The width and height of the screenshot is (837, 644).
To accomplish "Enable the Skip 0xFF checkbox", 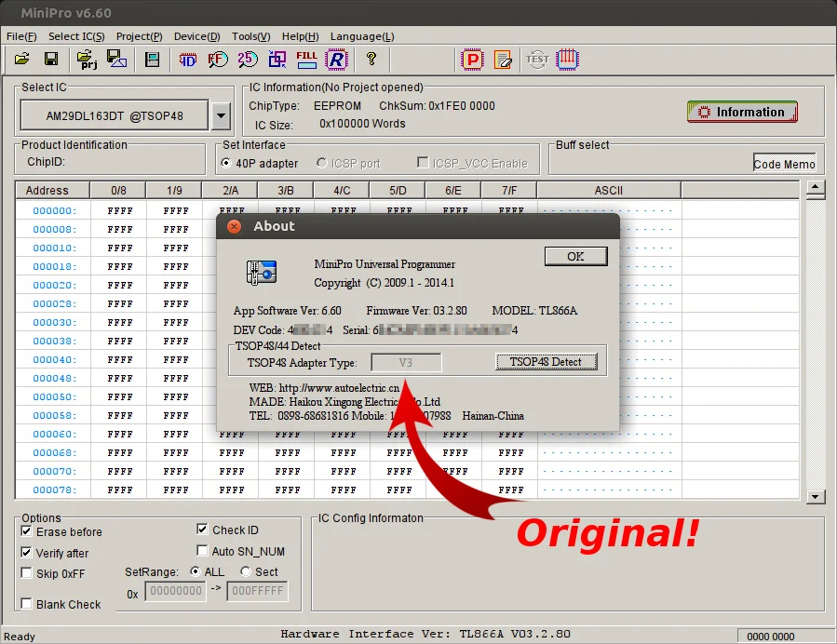I will (x=26, y=572).
